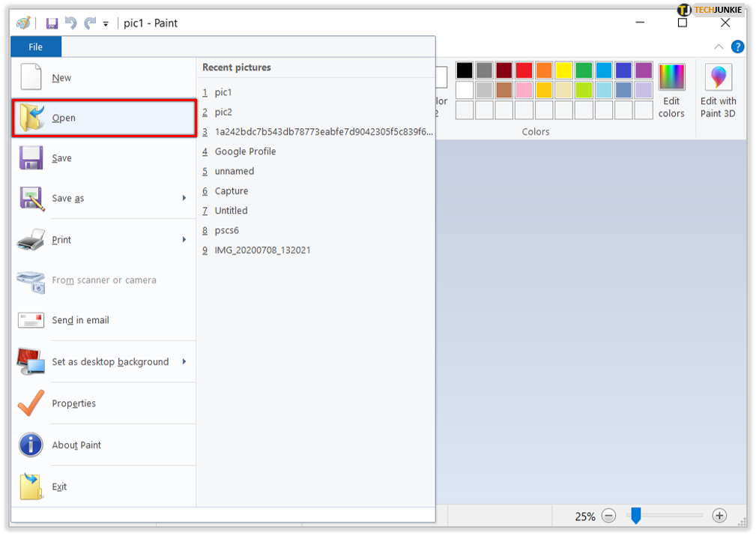Click the New blank page icon

pyautogui.click(x=31, y=76)
